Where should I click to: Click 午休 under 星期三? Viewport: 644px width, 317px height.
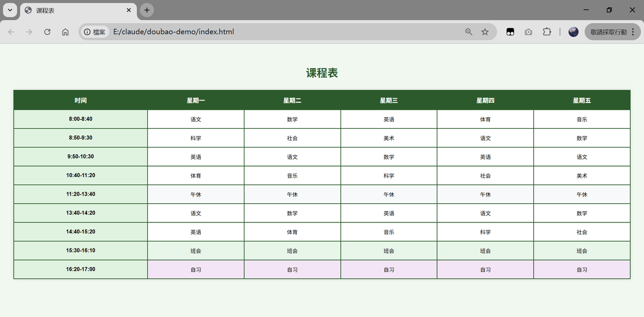click(x=389, y=195)
